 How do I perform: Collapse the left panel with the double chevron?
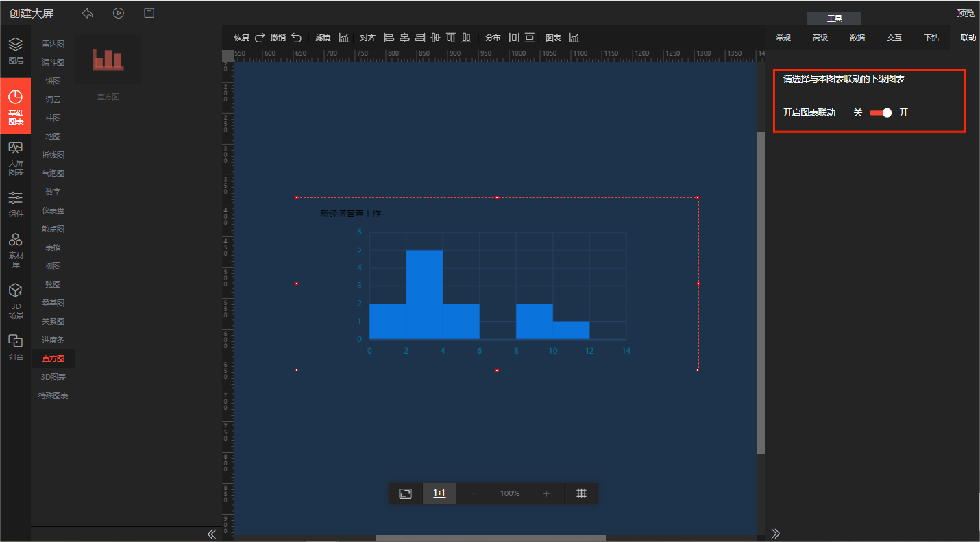tap(212, 534)
